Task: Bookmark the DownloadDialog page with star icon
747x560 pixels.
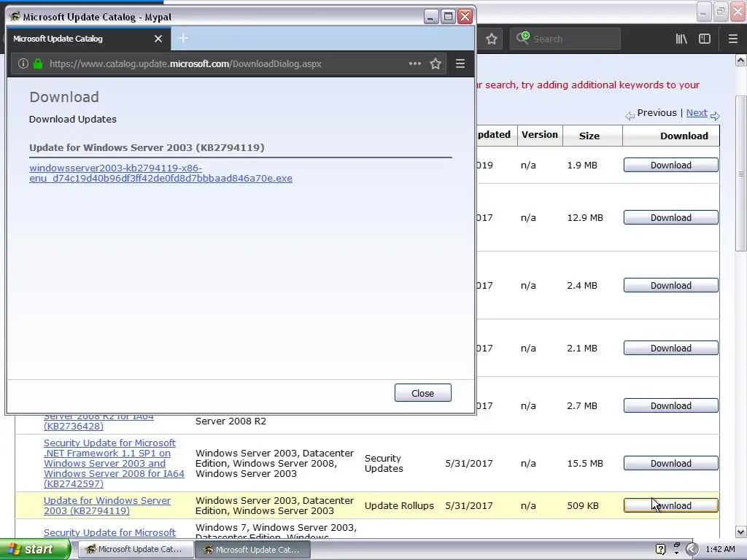Action: [x=436, y=64]
